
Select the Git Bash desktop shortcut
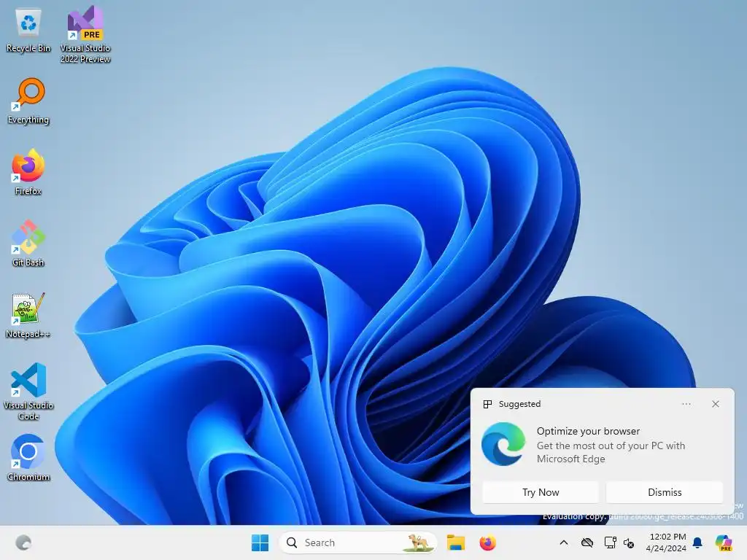point(28,244)
